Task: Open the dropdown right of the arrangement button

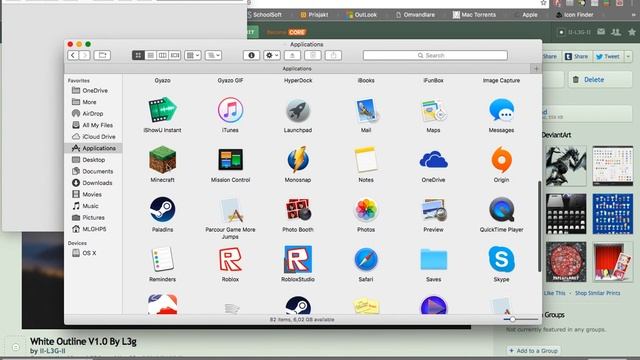Action: click(x=213, y=55)
